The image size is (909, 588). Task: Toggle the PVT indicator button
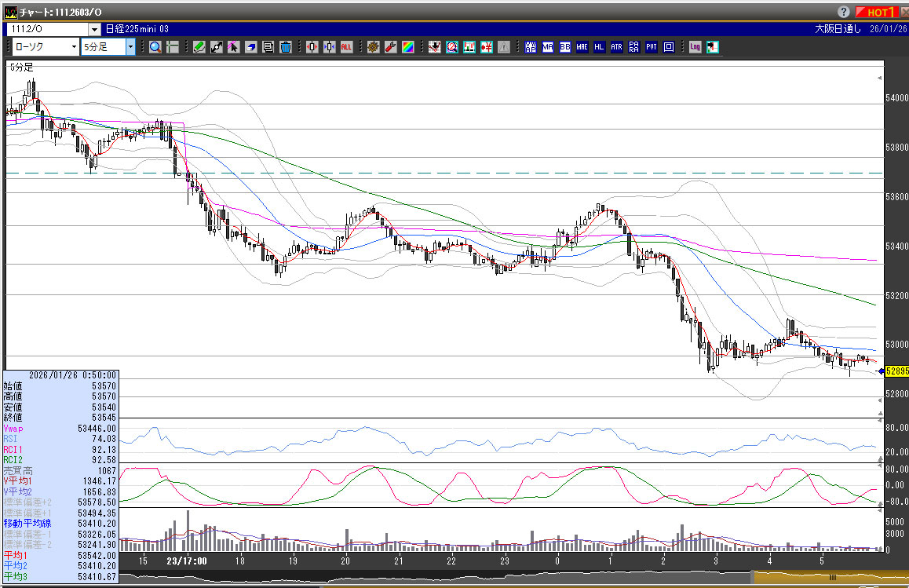tap(652, 47)
